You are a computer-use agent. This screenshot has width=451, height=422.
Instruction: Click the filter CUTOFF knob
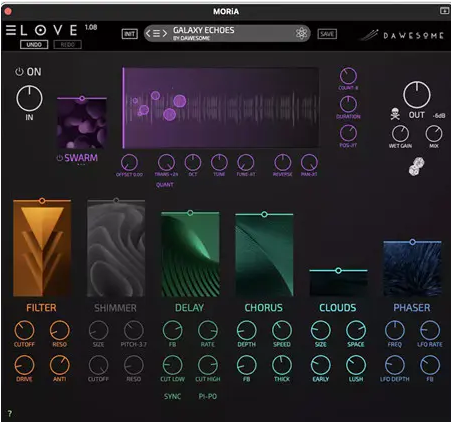click(24, 331)
